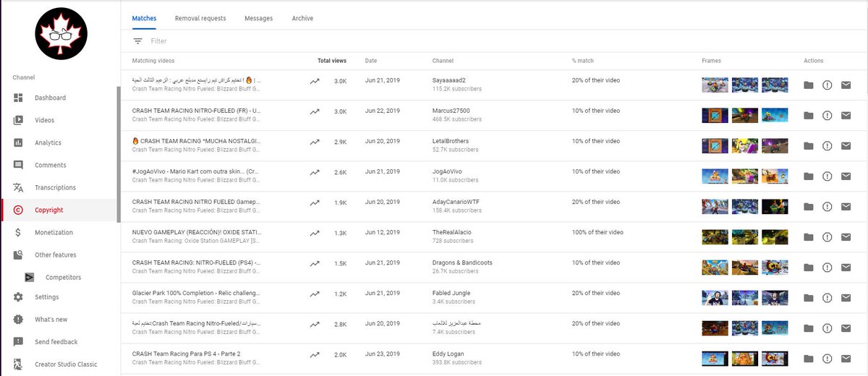Switch to Creator Studio Classic
868x376 pixels.
pos(66,364)
